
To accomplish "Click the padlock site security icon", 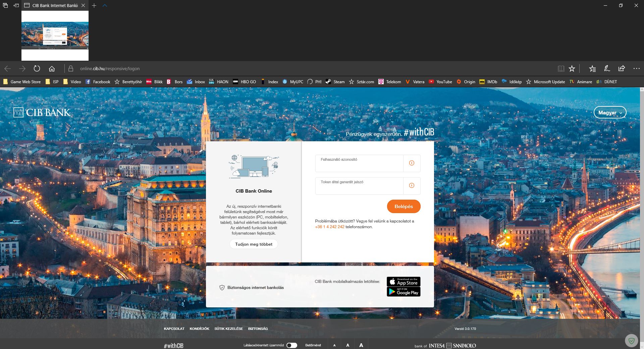I will click(x=71, y=68).
